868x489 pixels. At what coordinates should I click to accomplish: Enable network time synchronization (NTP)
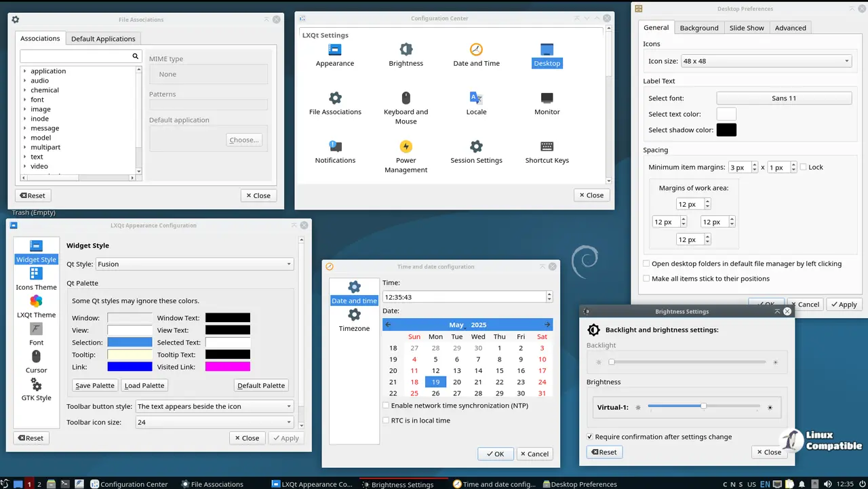tap(386, 405)
